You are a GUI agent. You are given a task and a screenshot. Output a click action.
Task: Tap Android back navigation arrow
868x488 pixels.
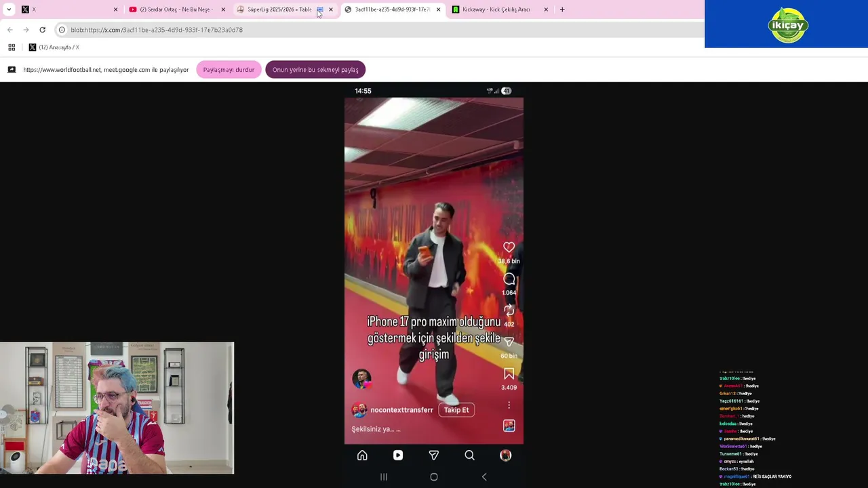click(484, 477)
